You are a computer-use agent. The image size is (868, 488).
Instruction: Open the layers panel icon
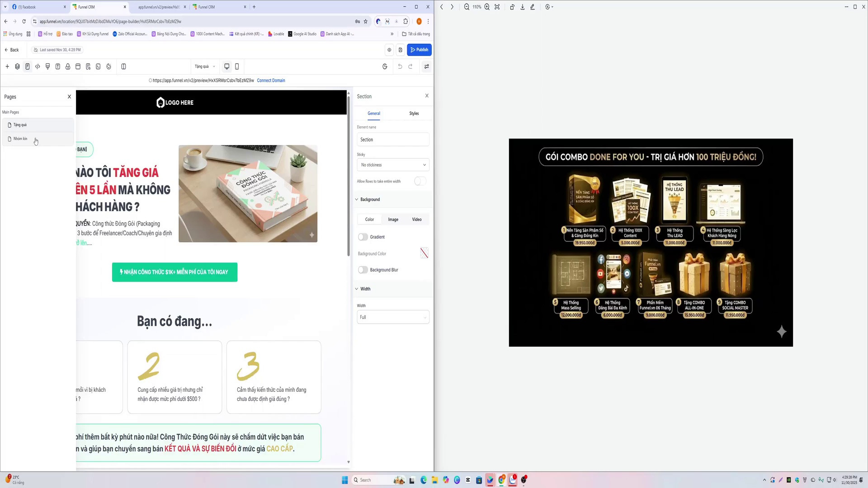[17, 66]
